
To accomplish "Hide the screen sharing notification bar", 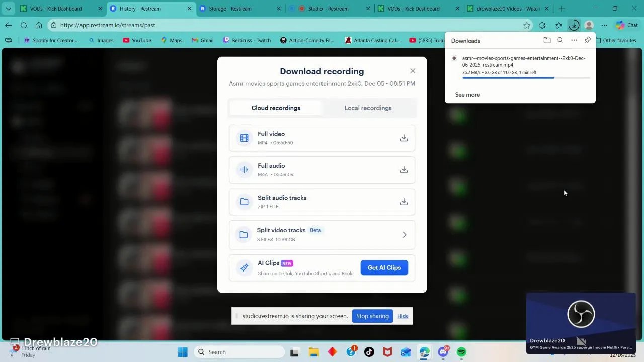I will 403,316.
